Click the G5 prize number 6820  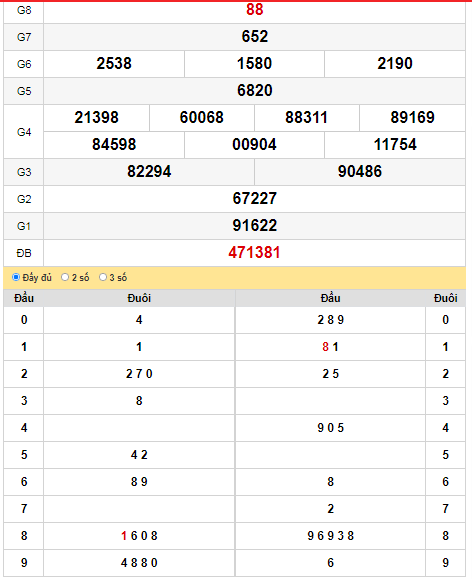pos(254,90)
